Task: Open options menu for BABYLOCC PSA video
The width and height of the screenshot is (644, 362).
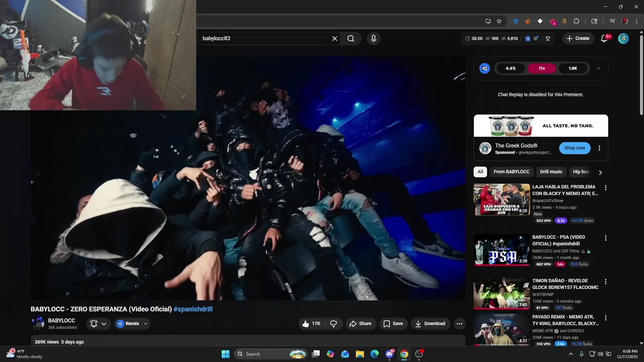Action: [606, 238]
